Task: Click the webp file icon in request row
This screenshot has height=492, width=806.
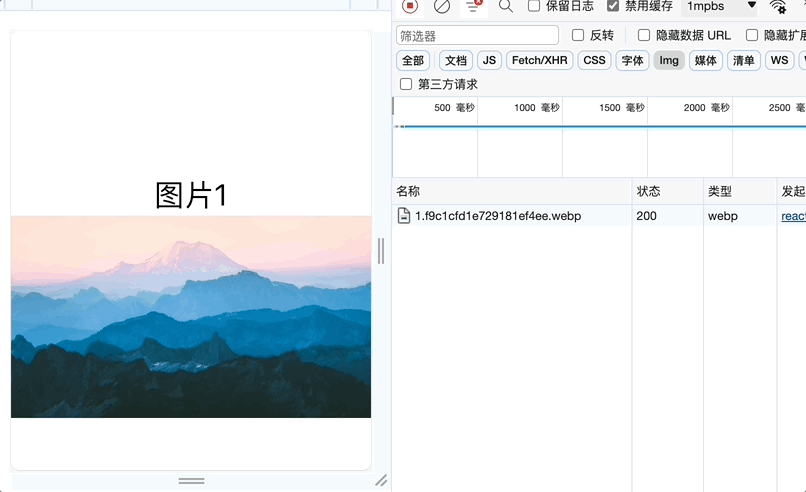Action: [404, 215]
